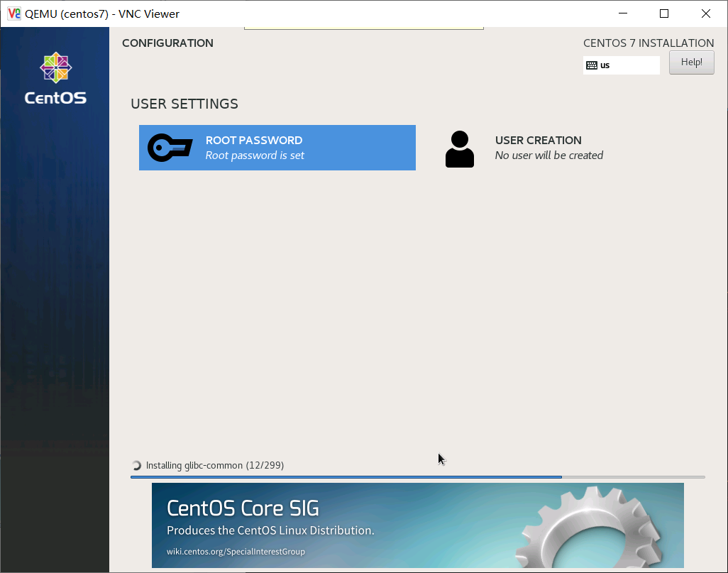Maximize the VNC Viewer window
The image size is (728, 573).
(664, 13)
